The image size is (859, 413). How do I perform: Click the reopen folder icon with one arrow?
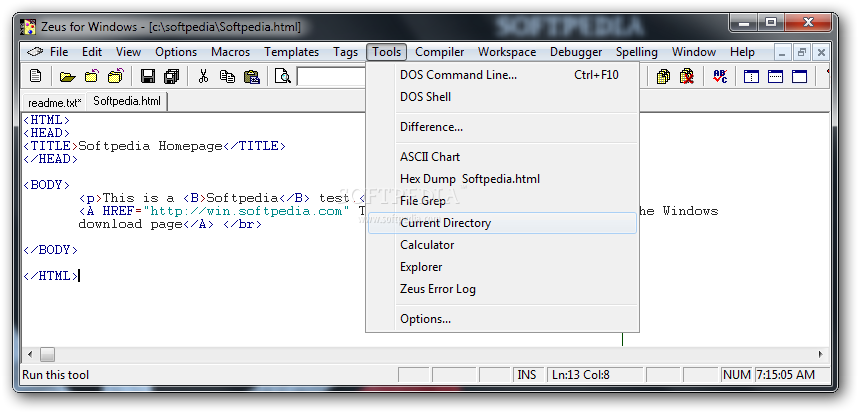[91, 76]
